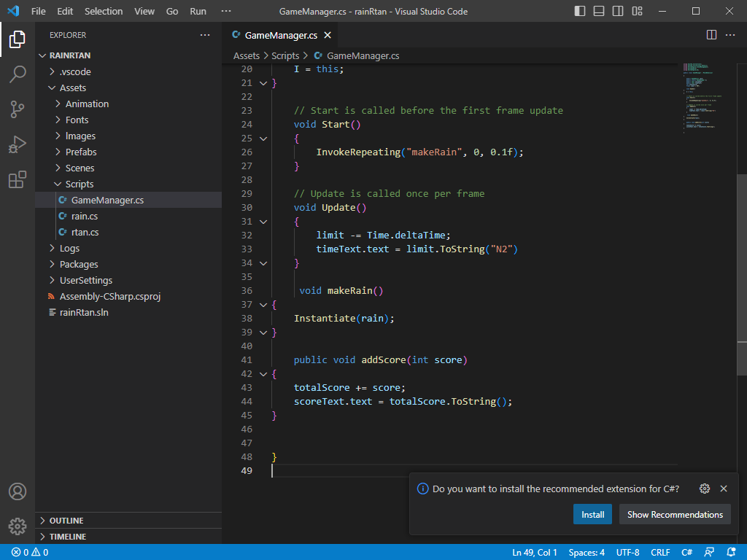Select the GameManager.cs editor tab
Screen dimensions: 747x560
coord(281,35)
